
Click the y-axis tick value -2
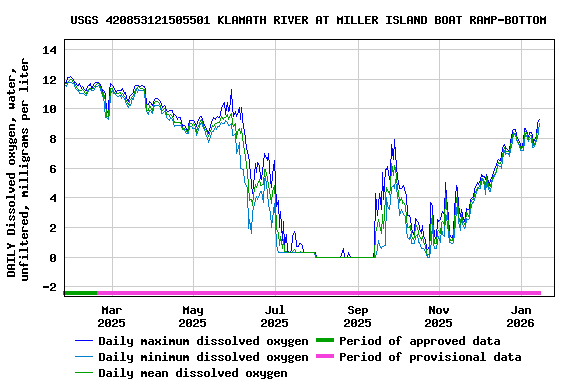pyautogui.click(x=50, y=287)
